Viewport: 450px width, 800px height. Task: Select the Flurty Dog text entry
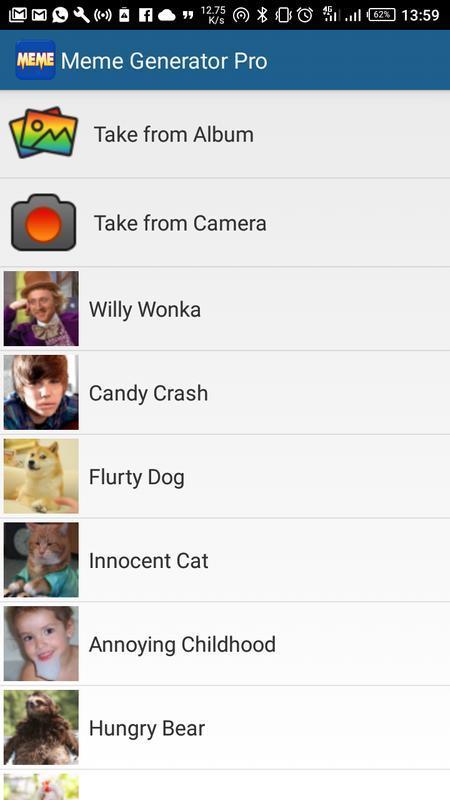(x=137, y=478)
